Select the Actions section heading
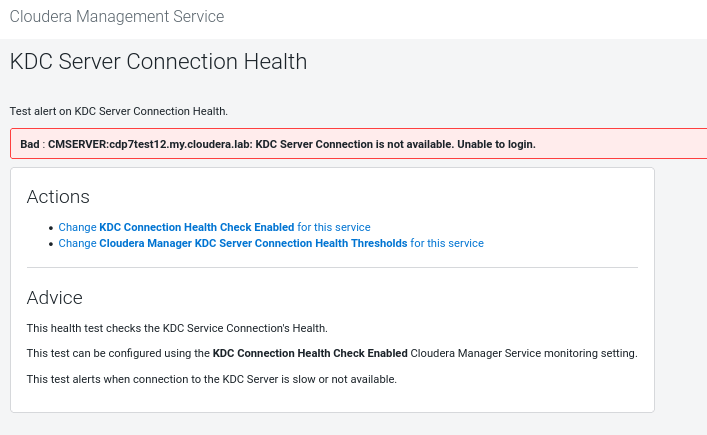707x435 pixels. pyautogui.click(x=58, y=197)
